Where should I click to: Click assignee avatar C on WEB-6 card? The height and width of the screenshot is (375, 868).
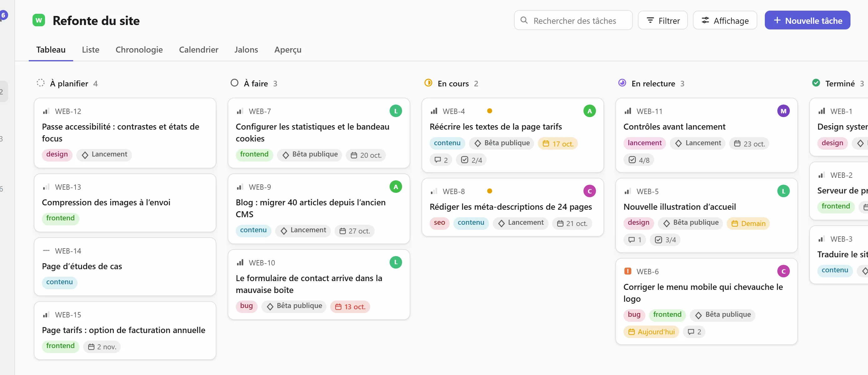pos(783,271)
